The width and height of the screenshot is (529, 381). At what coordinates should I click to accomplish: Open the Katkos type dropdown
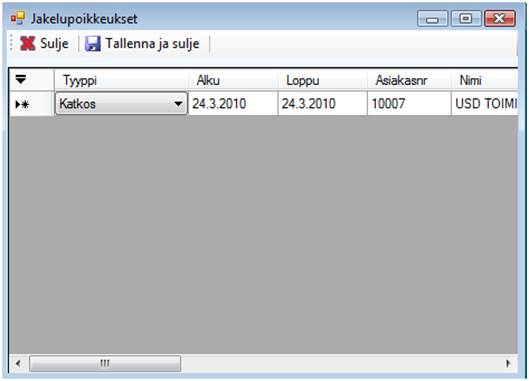[x=121, y=104]
